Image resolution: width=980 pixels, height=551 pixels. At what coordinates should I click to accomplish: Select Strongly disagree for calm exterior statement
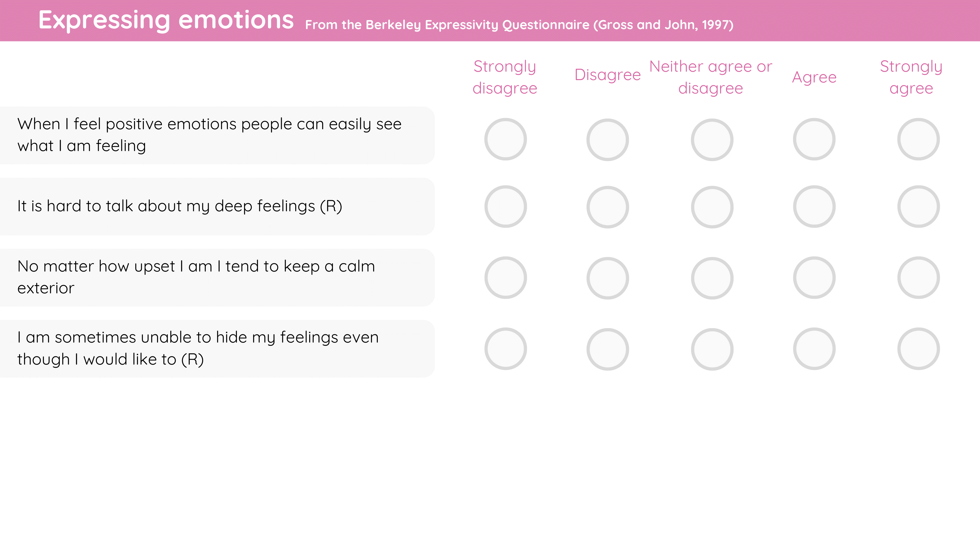[x=506, y=278]
